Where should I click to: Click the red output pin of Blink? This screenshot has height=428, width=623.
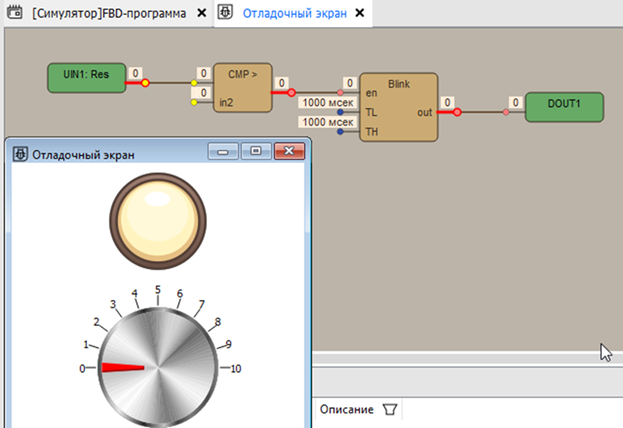[456, 112]
